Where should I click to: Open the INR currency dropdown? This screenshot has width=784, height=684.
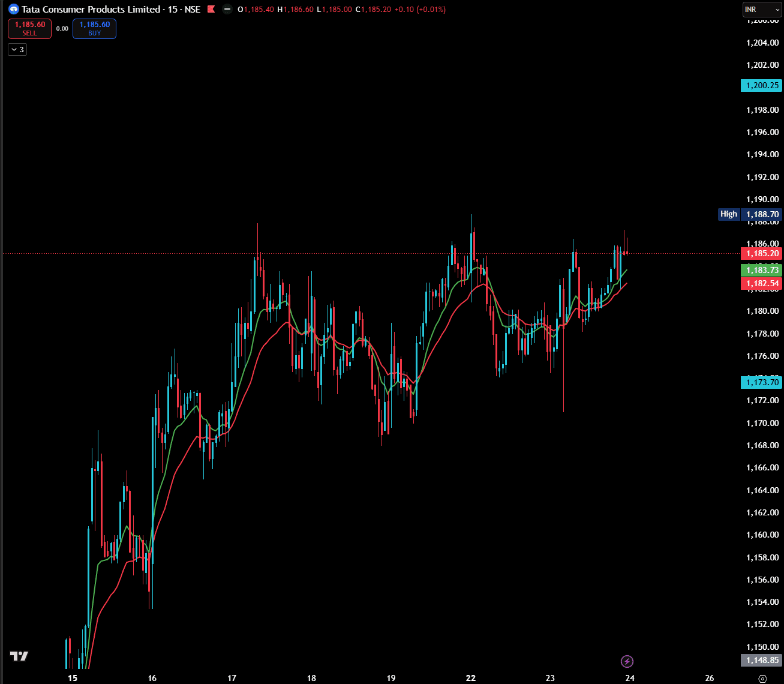coord(761,10)
